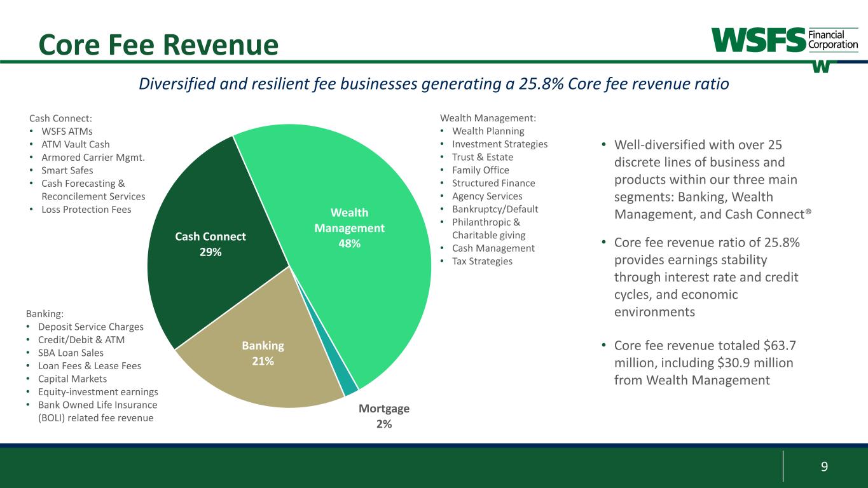Click the page number 9
Screen dimensions: 868x488
(x=824, y=467)
